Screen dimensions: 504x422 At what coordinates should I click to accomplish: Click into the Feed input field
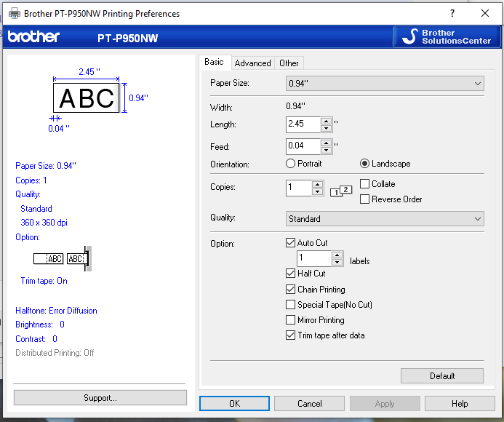pyautogui.click(x=303, y=146)
